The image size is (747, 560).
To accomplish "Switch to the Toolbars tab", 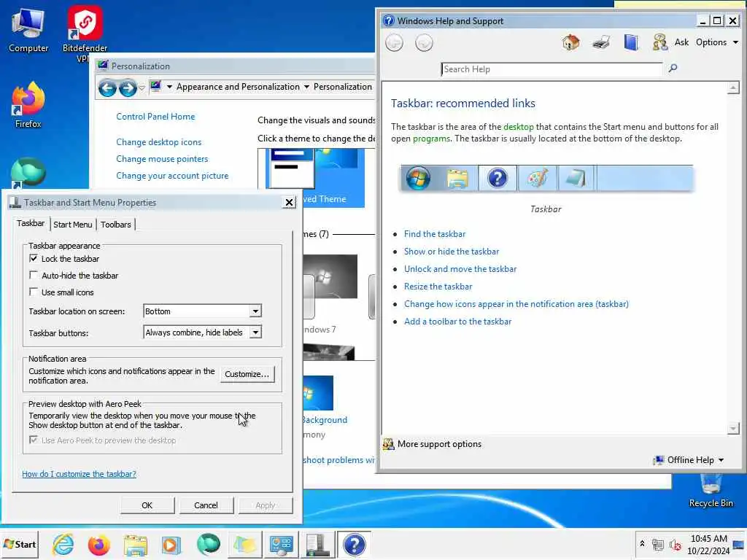I will tap(116, 225).
